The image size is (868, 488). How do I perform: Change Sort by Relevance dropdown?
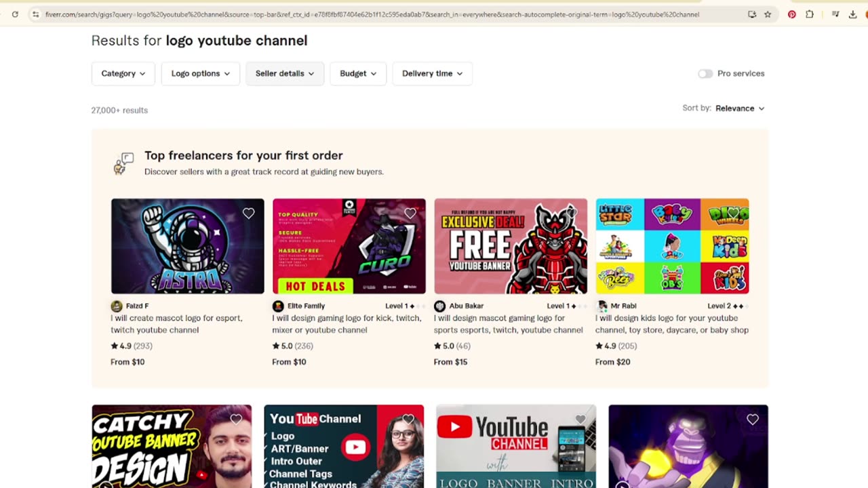[740, 108]
